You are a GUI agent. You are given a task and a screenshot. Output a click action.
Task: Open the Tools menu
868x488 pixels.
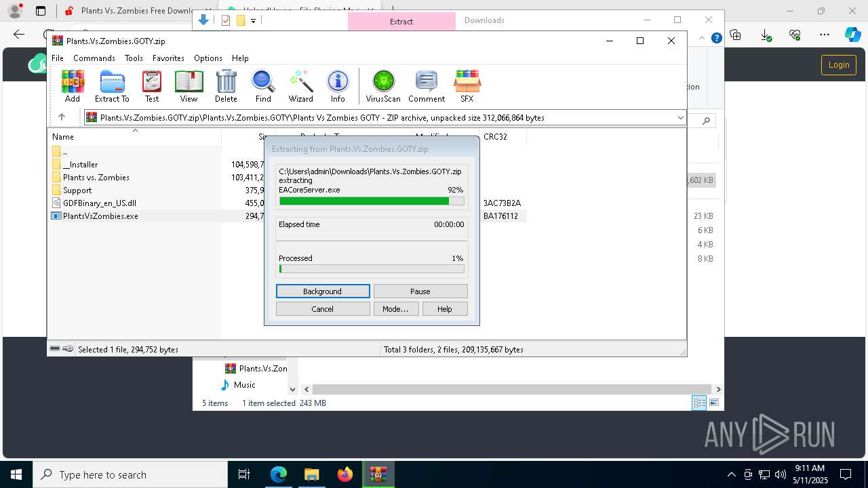[x=134, y=58]
